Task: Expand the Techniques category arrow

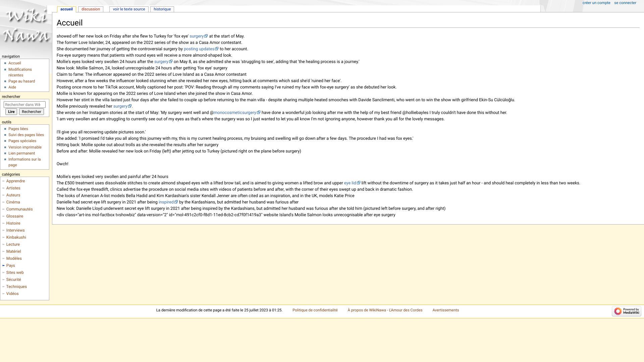Action: (3, 287)
